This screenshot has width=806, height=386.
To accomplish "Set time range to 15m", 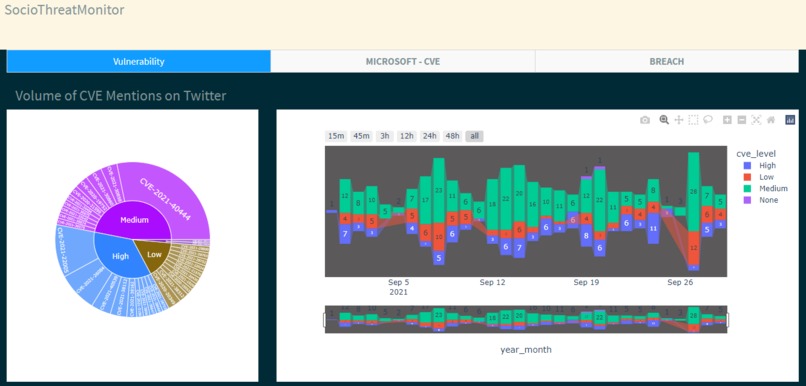I will pyautogui.click(x=336, y=136).
